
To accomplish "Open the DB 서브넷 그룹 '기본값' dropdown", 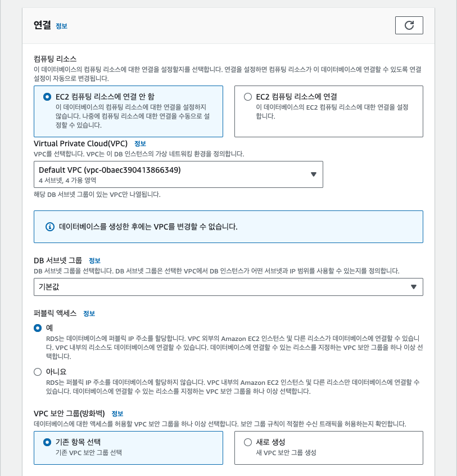I will tap(228, 287).
